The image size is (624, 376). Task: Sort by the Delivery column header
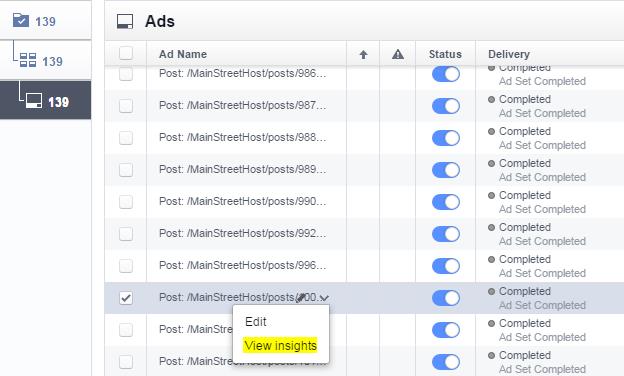pyautogui.click(x=509, y=54)
